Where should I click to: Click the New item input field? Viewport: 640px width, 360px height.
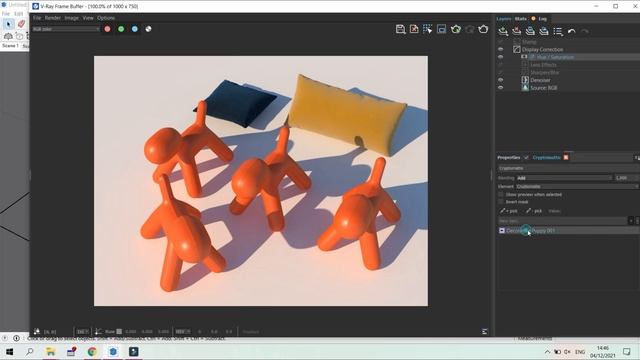click(x=562, y=221)
